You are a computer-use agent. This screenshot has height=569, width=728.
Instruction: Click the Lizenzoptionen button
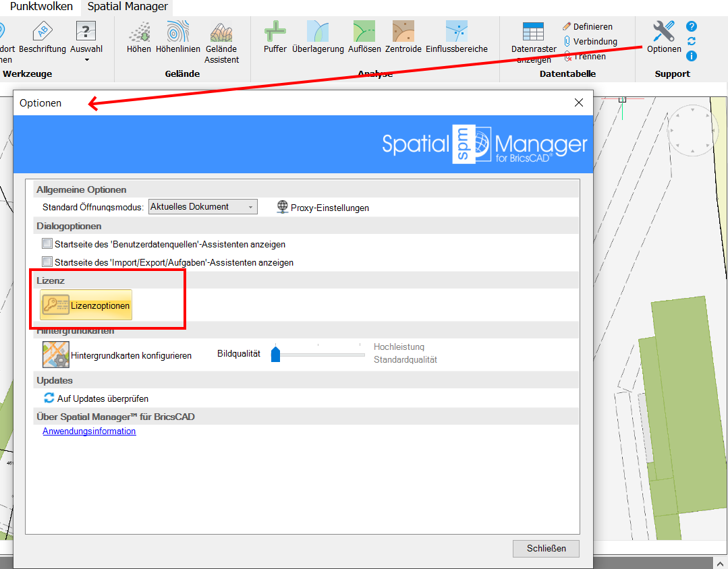(86, 305)
